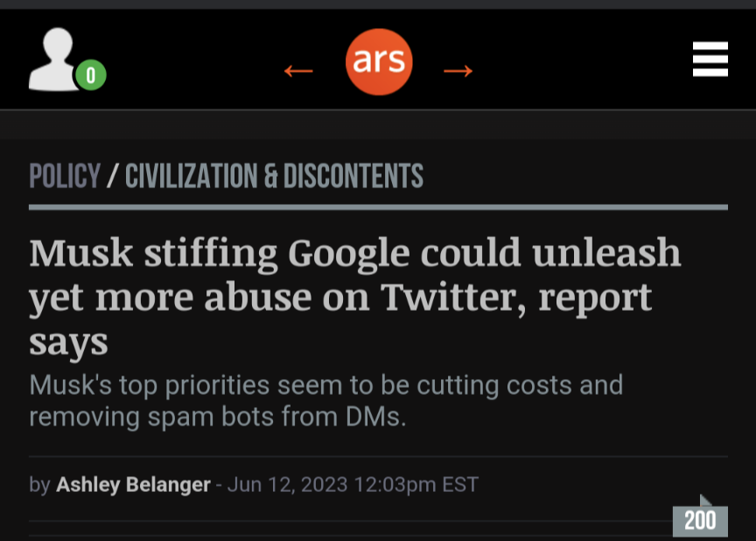Open the Civilization & Discontents category
Viewport: 756px width, 541px height.
coord(274,177)
